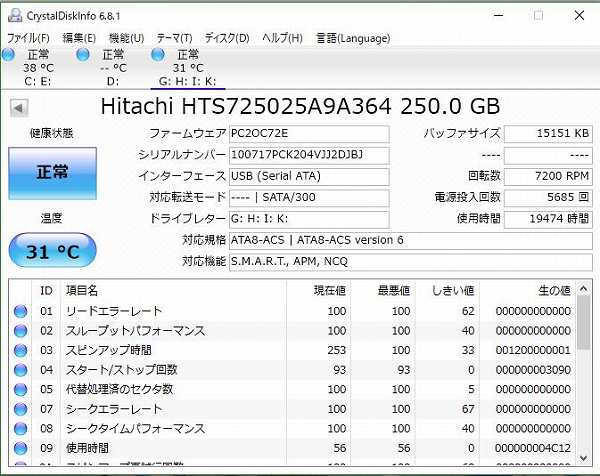Viewport: 600px width, 476px height.
Task: Open the 機能(U) menu
Action: click(x=126, y=38)
